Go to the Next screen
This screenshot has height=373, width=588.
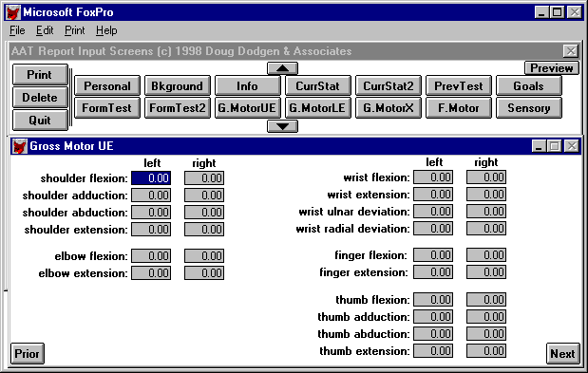(562, 353)
